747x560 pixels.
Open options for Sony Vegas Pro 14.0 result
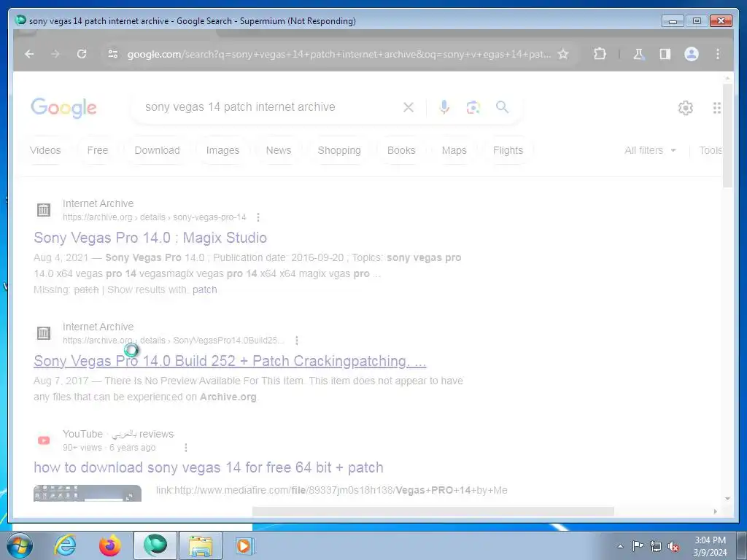258,217
